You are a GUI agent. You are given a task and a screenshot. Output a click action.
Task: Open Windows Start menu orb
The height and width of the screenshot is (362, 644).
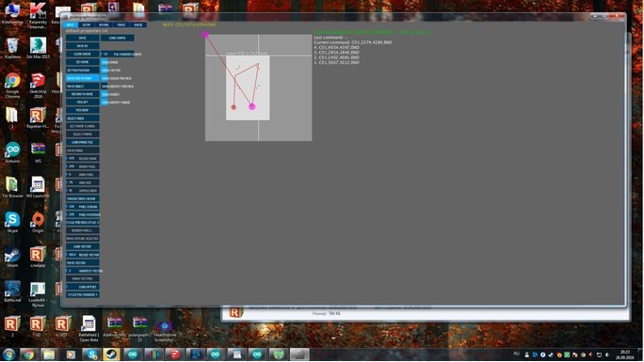[x=9, y=354]
